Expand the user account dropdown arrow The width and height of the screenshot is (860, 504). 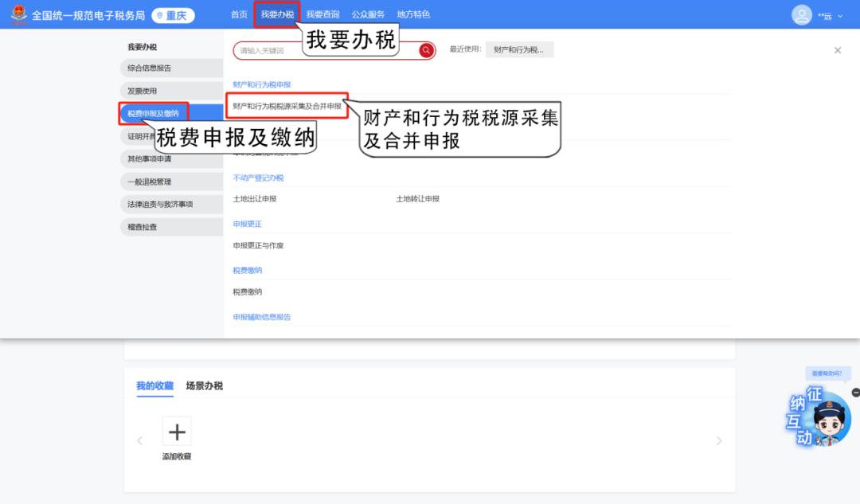pos(840,16)
